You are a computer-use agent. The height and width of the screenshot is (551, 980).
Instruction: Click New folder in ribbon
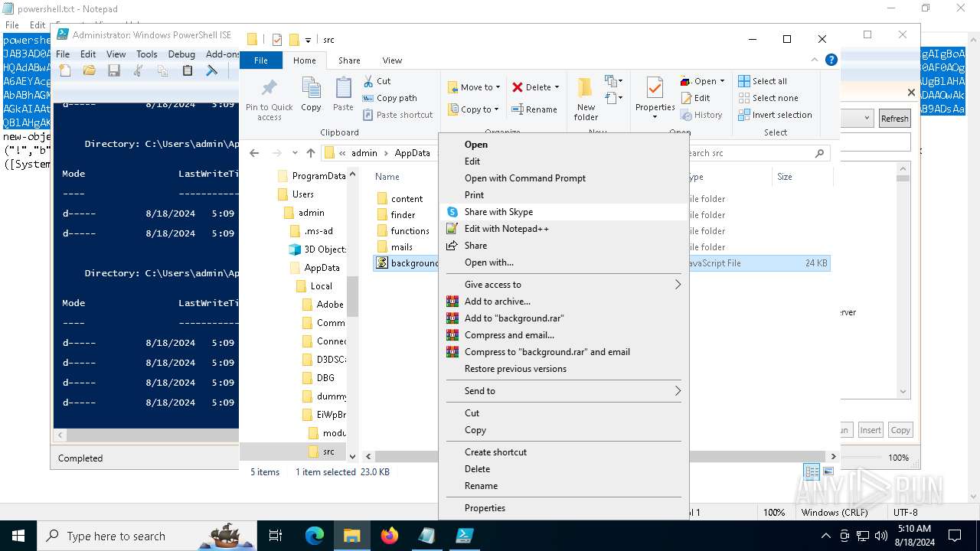tap(586, 99)
